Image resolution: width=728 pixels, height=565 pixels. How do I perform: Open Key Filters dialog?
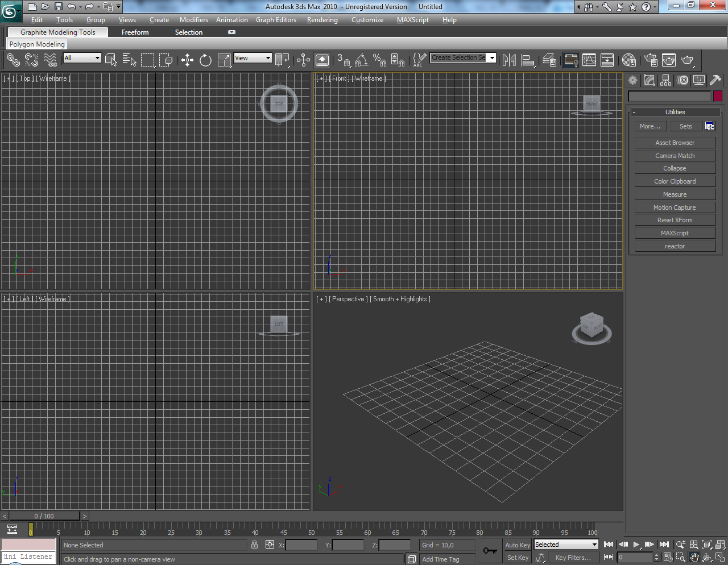[573, 558]
